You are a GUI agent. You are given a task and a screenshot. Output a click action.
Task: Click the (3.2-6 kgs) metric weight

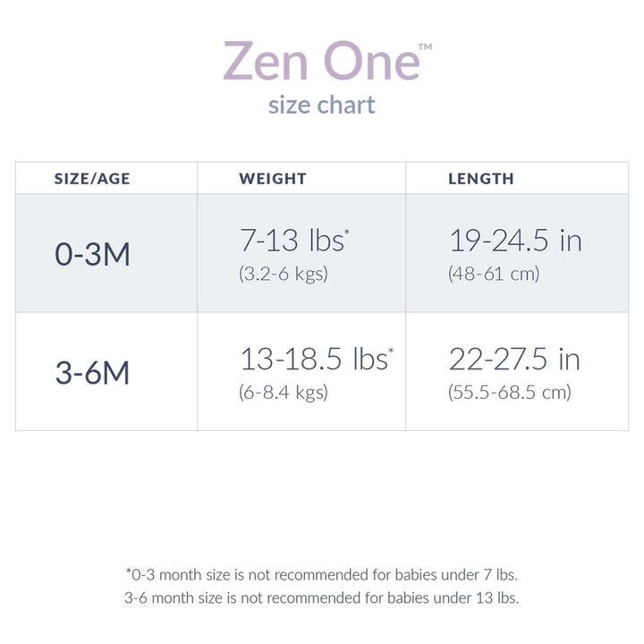[284, 274]
